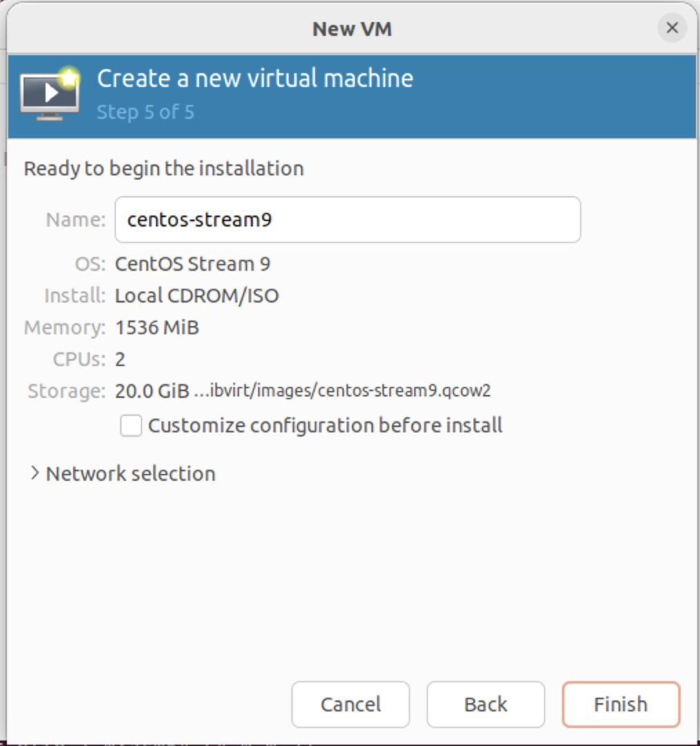Click the 'Memory:' label

pyautogui.click(x=65, y=328)
